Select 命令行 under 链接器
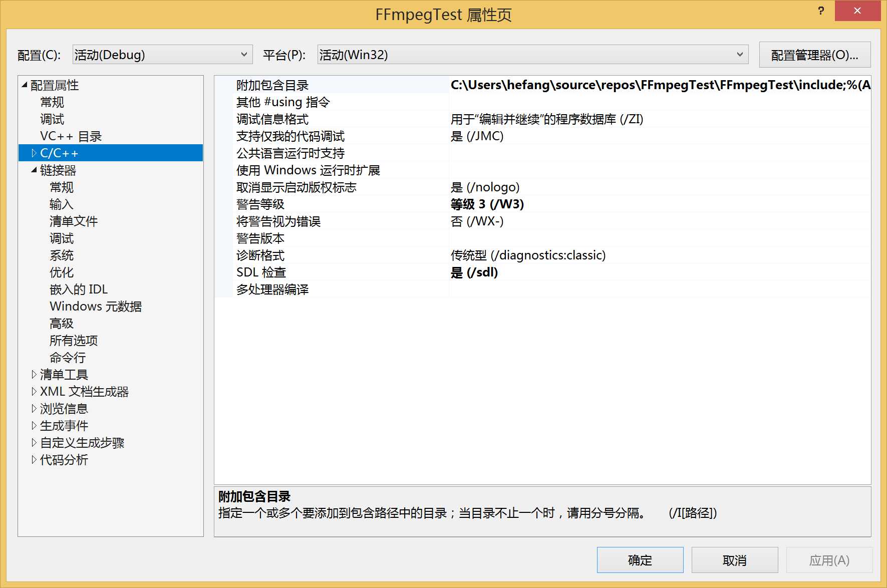 (68, 358)
